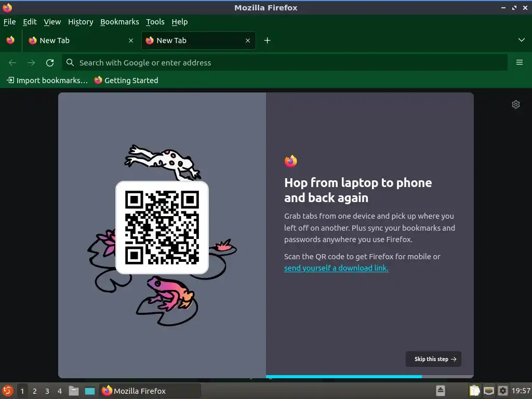532x399 pixels.
Task: Click the 19:57 taskbar clock
Action: [x=521, y=391]
